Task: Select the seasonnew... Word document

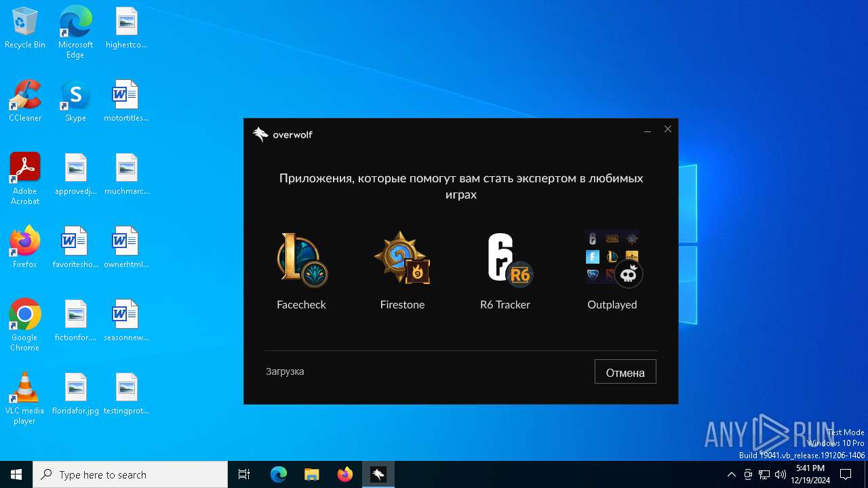Action: [126, 321]
